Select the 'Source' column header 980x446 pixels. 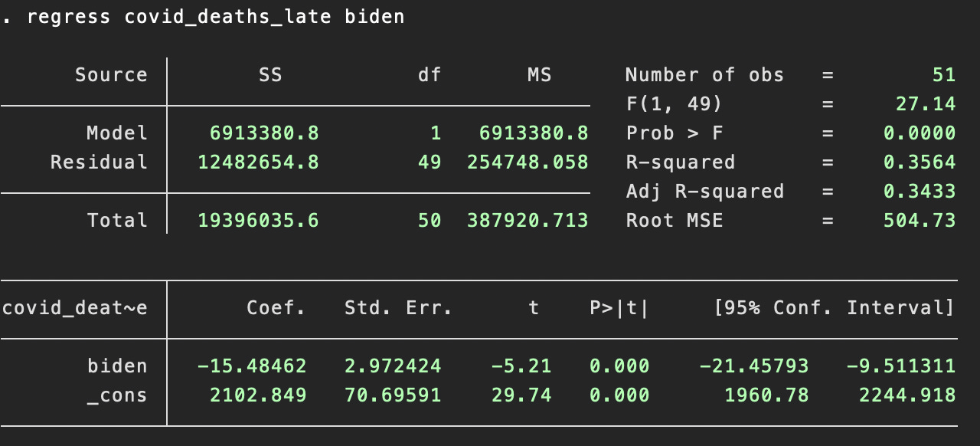111,75
